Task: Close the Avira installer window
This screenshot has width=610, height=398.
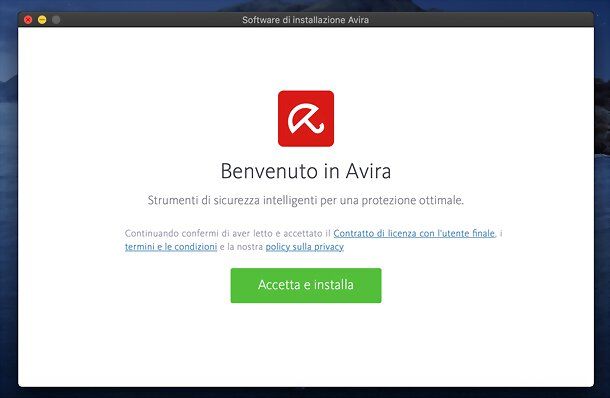Action: 28,20
